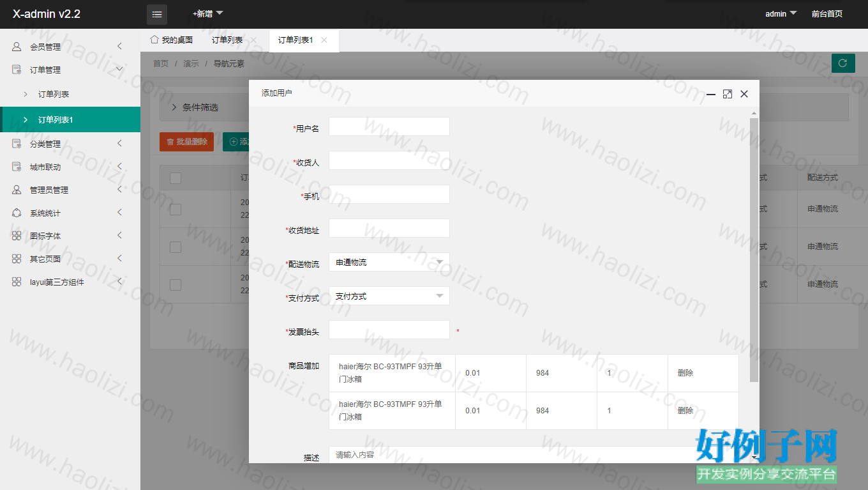Click the 其它页面 grid icon
Viewport: 868px width, 490px height.
coord(17,259)
